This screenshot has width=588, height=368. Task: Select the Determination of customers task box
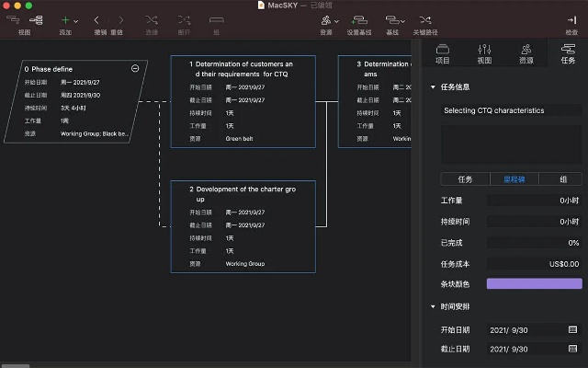tap(243, 101)
